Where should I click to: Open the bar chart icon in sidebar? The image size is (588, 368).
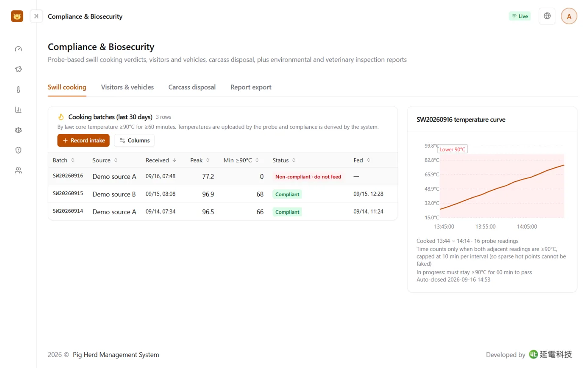pyautogui.click(x=18, y=110)
